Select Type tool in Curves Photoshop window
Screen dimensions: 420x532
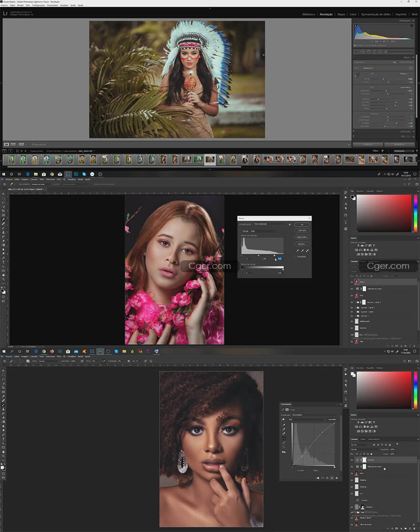[3, 439]
